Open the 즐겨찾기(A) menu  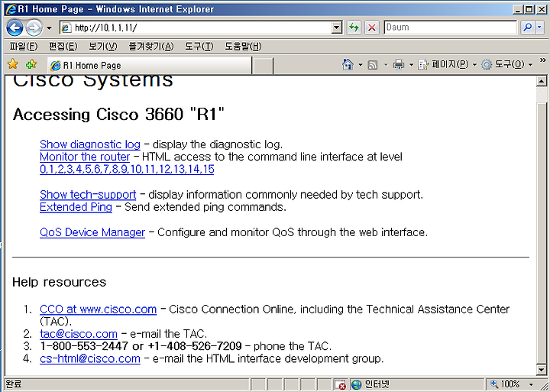tap(151, 47)
